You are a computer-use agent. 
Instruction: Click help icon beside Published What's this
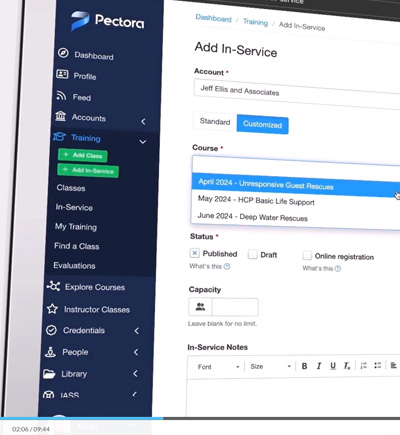tap(227, 266)
